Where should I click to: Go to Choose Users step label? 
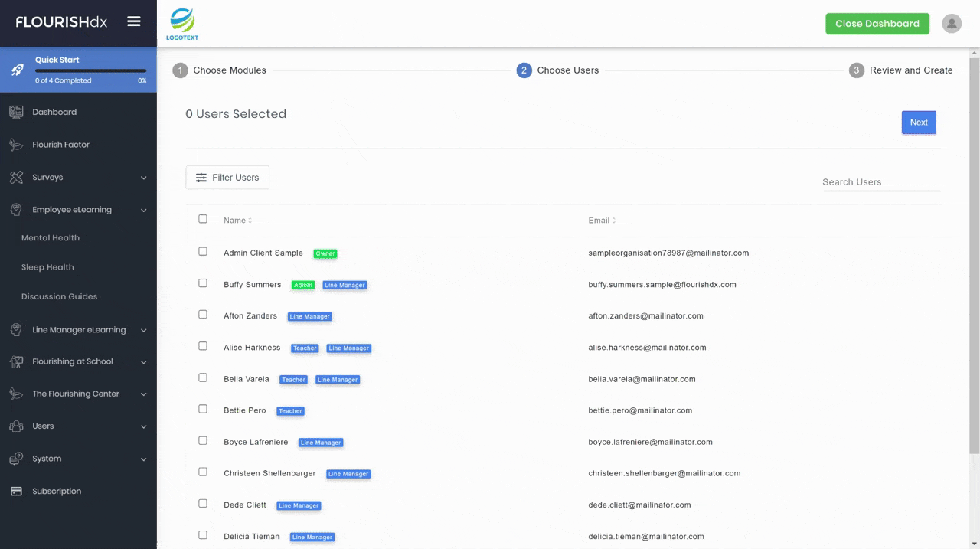(x=568, y=70)
